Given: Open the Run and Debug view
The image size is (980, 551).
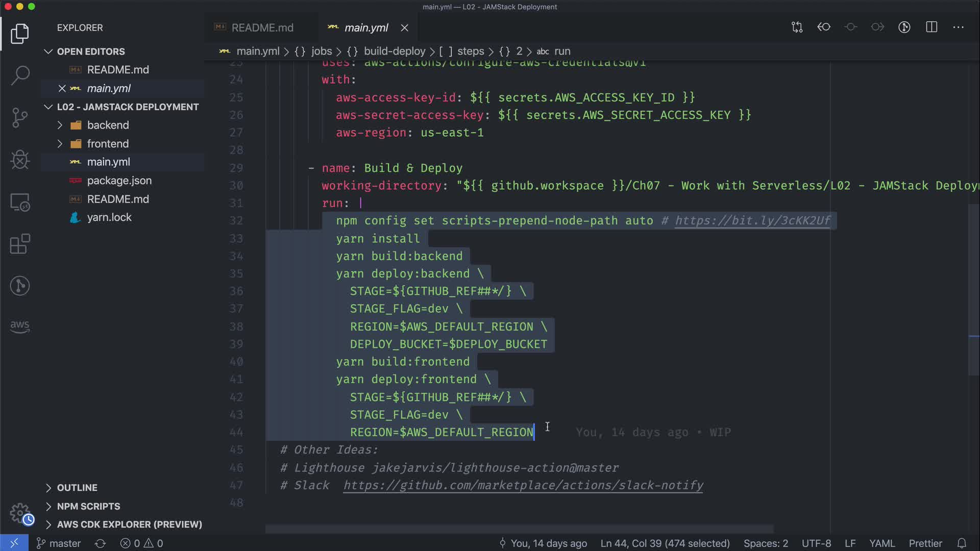Looking at the screenshot, I should (20, 160).
